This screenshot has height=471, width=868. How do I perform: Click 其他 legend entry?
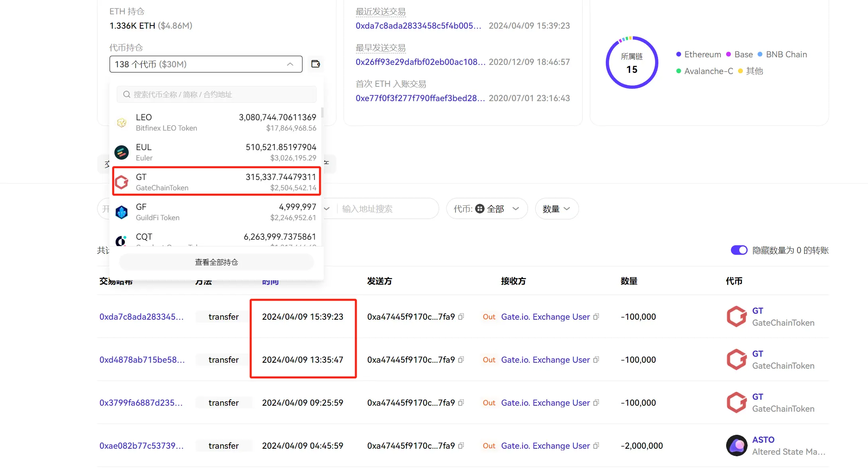click(750, 71)
